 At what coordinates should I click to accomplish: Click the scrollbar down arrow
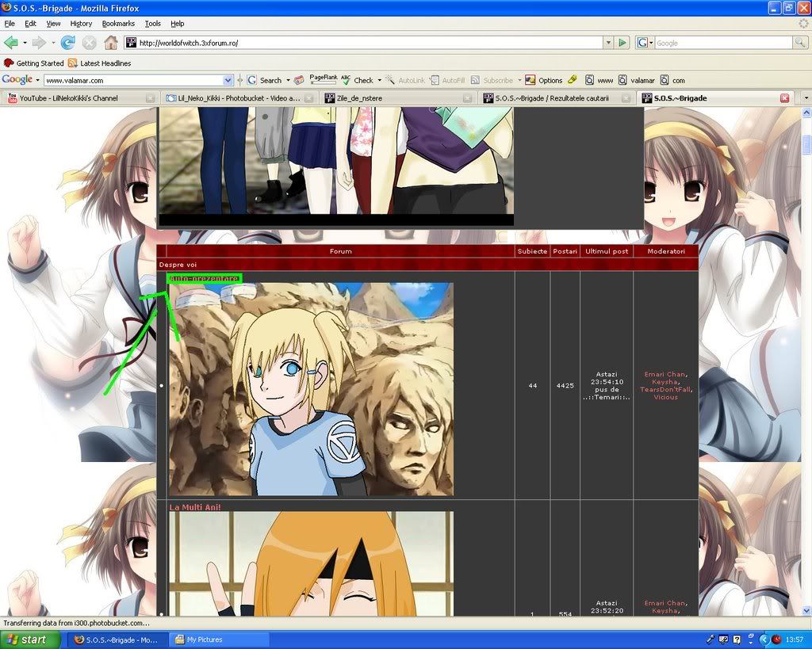tap(806, 611)
